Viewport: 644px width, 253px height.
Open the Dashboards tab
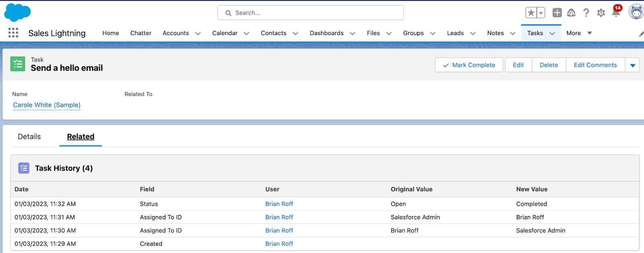[x=326, y=33]
